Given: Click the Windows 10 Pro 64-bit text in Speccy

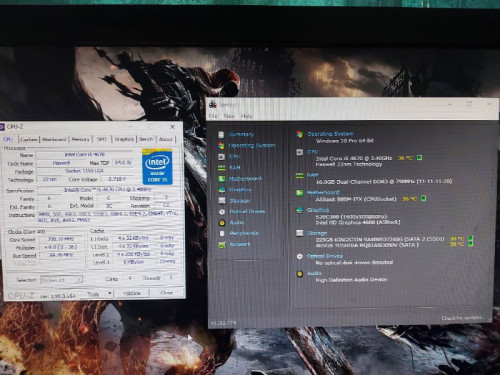Looking at the screenshot, I should [x=345, y=141].
